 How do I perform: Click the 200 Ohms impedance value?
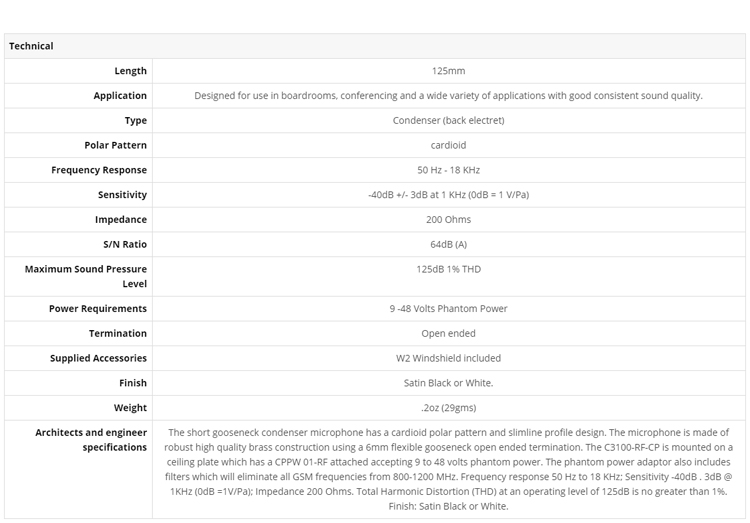pyautogui.click(x=448, y=220)
